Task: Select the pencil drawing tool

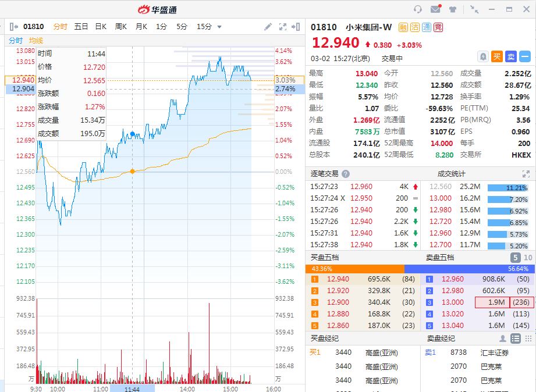Action: pos(268,27)
